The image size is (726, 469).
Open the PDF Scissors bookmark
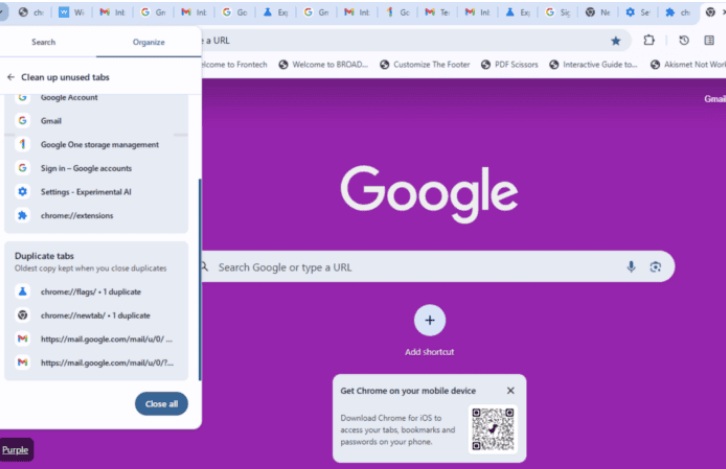[x=509, y=64]
